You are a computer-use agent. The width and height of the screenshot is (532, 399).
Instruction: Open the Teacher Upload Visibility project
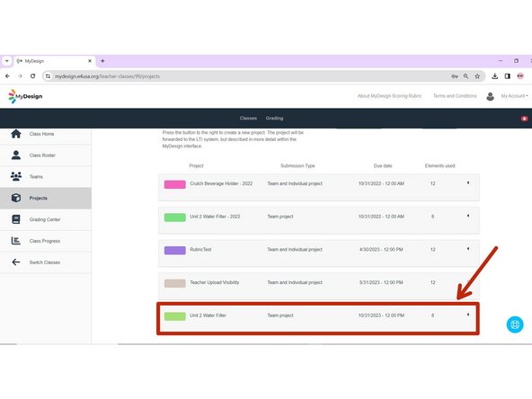click(214, 282)
